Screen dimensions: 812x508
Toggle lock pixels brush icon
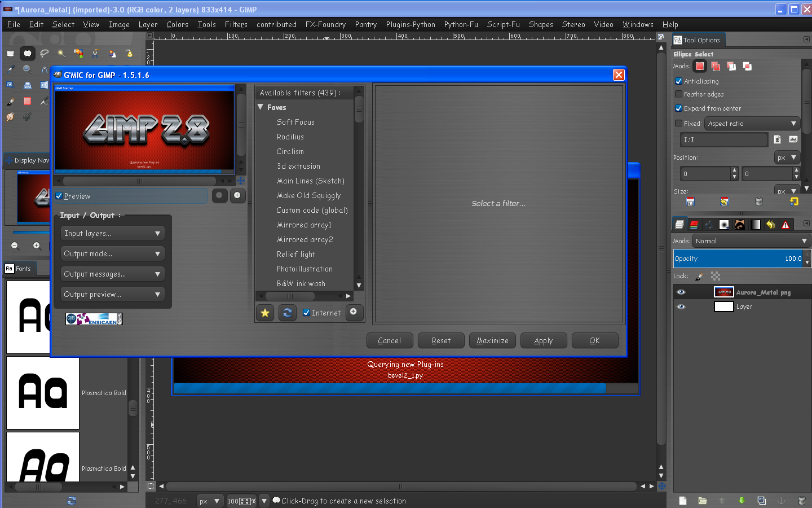click(x=699, y=277)
